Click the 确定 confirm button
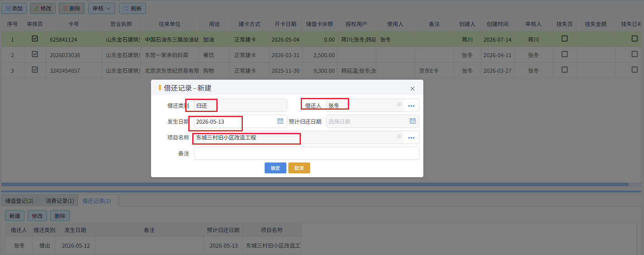The height and width of the screenshot is (255, 644). (x=275, y=168)
